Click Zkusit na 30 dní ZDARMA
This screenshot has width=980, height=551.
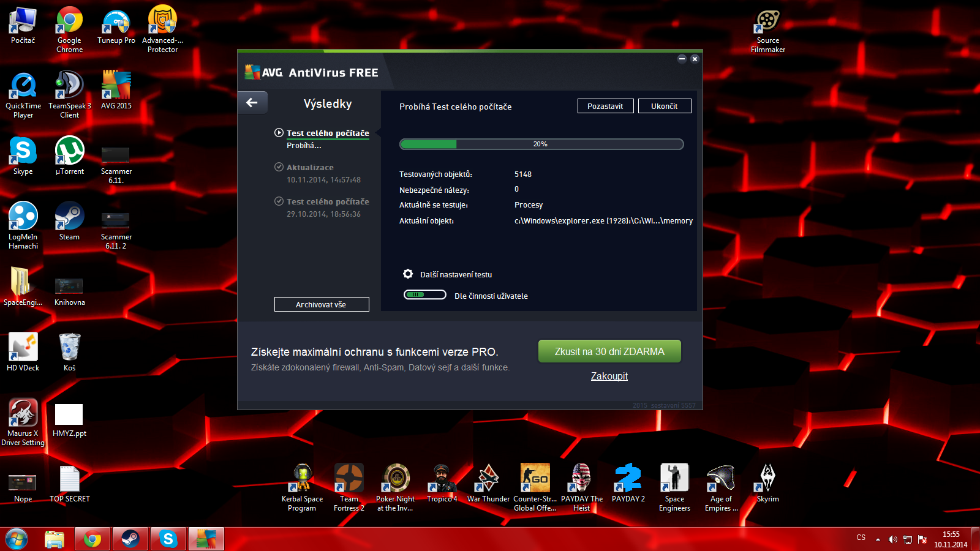click(609, 351)
